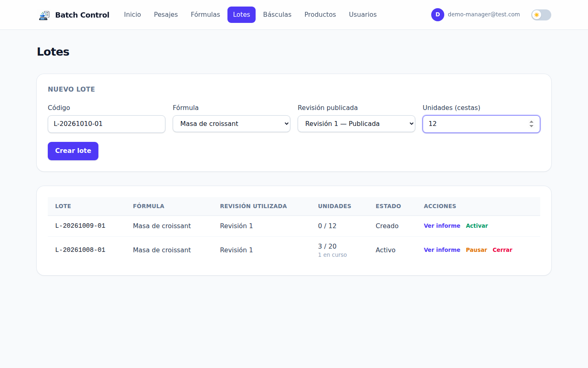This screenshot has width=588, height=368.
Task: Open the user avatar D icon
Action: coord(437,15)
